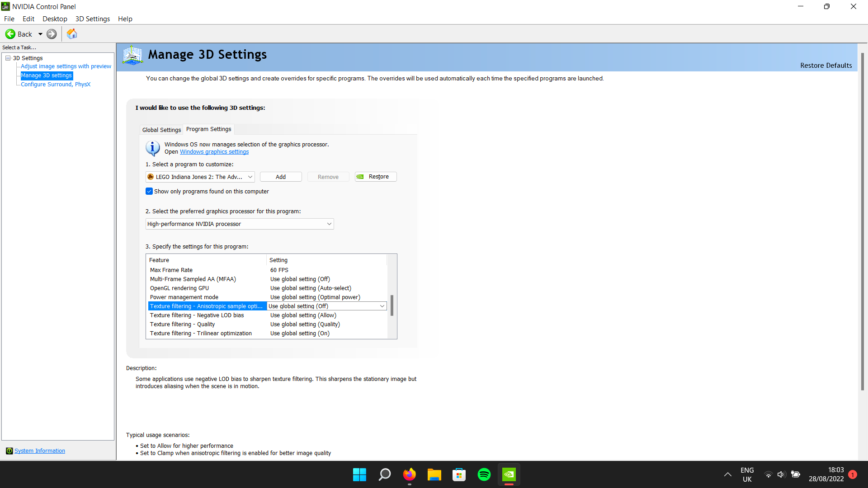The image size is (868, 488).
Task: Uncheck Show only programs found on this computer
Action: tap(149, 192)
